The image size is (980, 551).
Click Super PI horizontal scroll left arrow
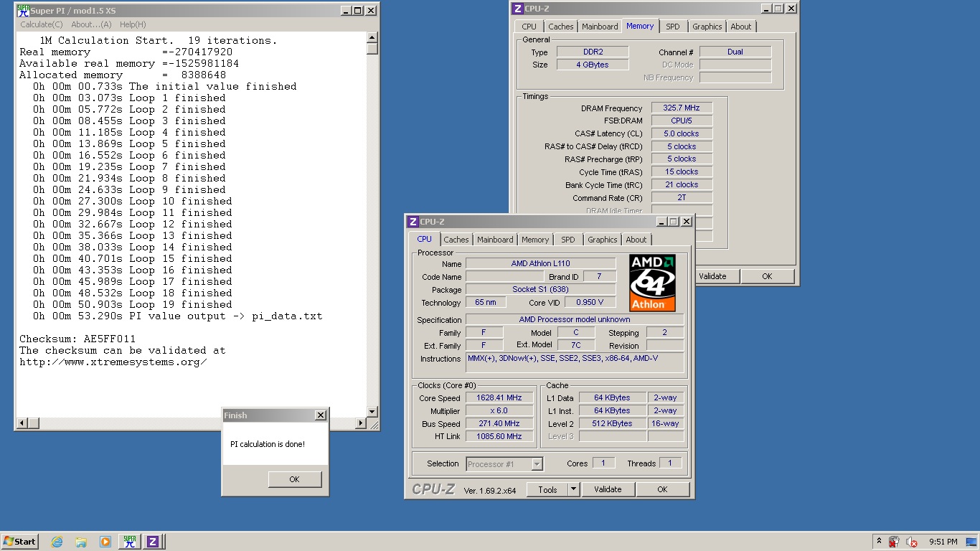coord(22,423)
